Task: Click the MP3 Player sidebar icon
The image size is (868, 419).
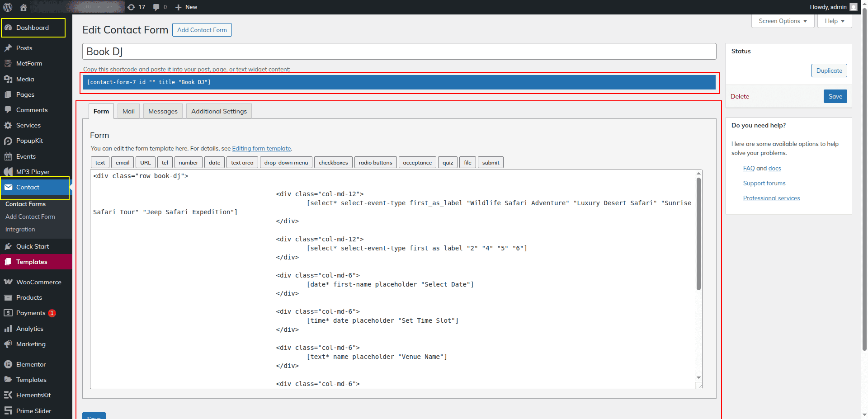Action: 8,172
